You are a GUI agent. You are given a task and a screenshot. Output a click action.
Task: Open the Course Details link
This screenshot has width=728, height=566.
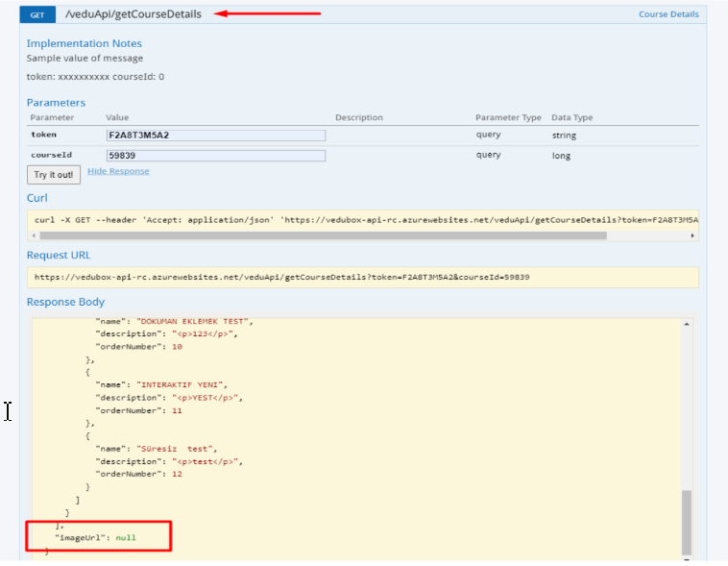pos(668,15)
